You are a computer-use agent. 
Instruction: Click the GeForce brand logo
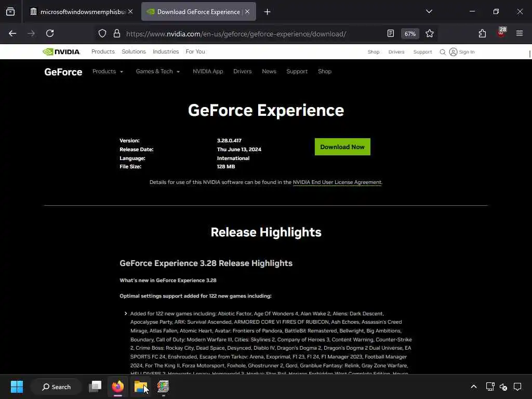coord(63,72)
